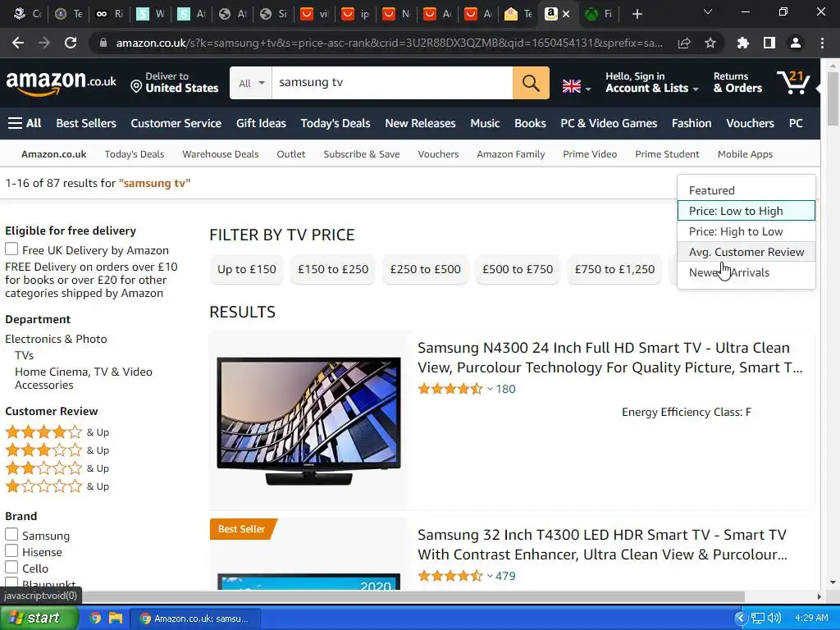Viewport: 840px width, 630px height.
Task: Open Best Sellers nav item
Action: [x=86, y=123]
